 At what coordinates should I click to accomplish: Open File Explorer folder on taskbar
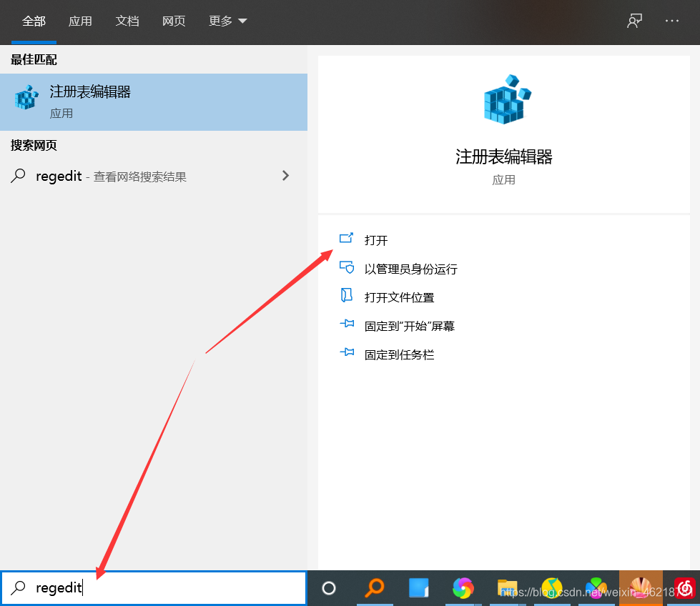pos(507,587)
